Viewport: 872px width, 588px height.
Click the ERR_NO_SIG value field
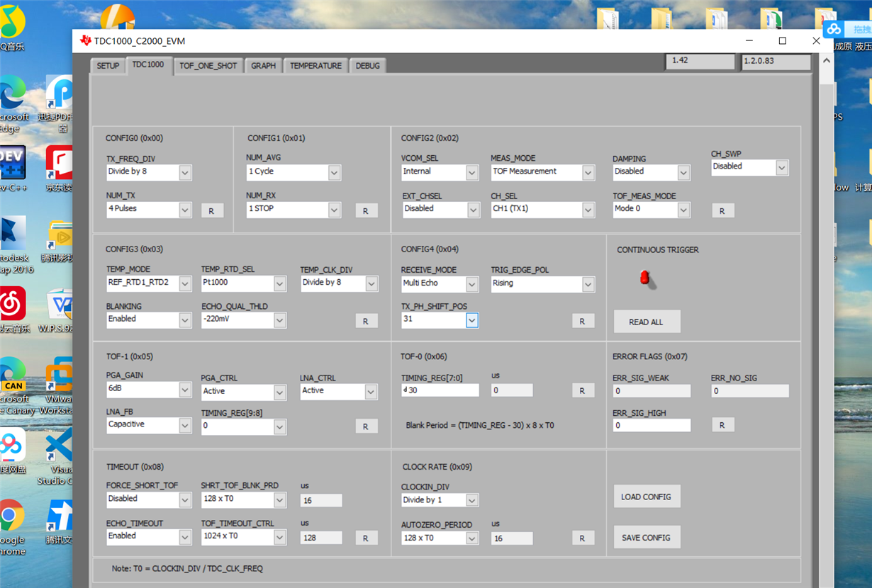[x=750, y=391]
